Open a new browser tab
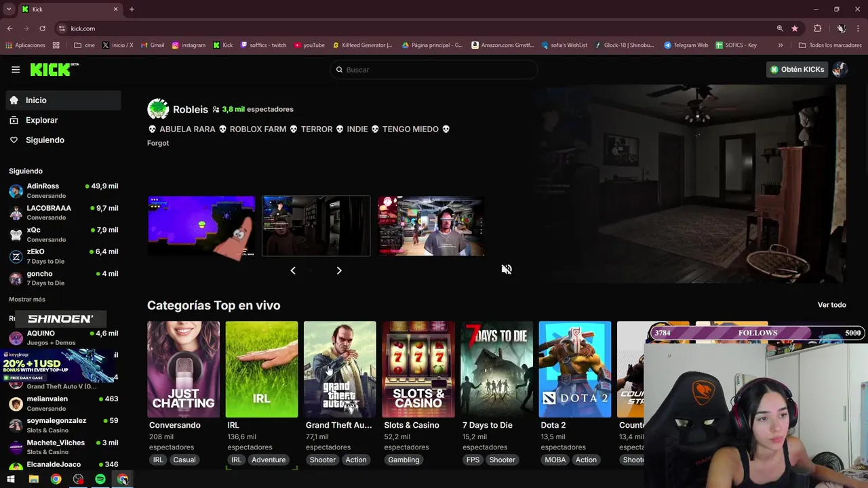The width and height of the screenshot is (868, 488). pos(132,9)
